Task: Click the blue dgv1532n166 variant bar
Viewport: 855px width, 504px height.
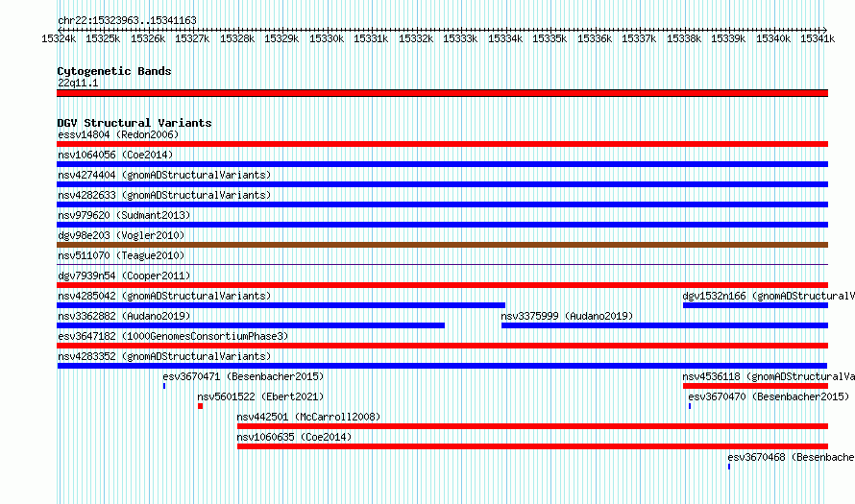Action: (755, 305)
